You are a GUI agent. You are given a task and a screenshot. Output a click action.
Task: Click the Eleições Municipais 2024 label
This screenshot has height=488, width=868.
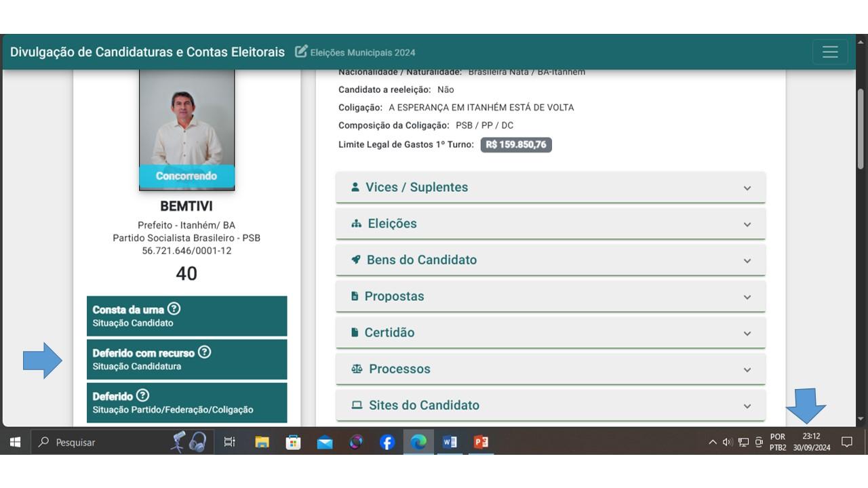click(x=363, y=52)
